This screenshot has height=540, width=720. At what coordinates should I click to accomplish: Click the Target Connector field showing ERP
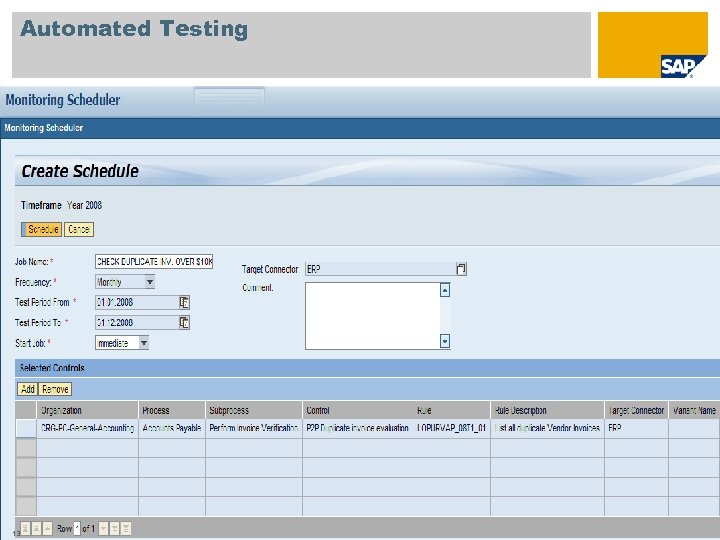coord(381,269)
